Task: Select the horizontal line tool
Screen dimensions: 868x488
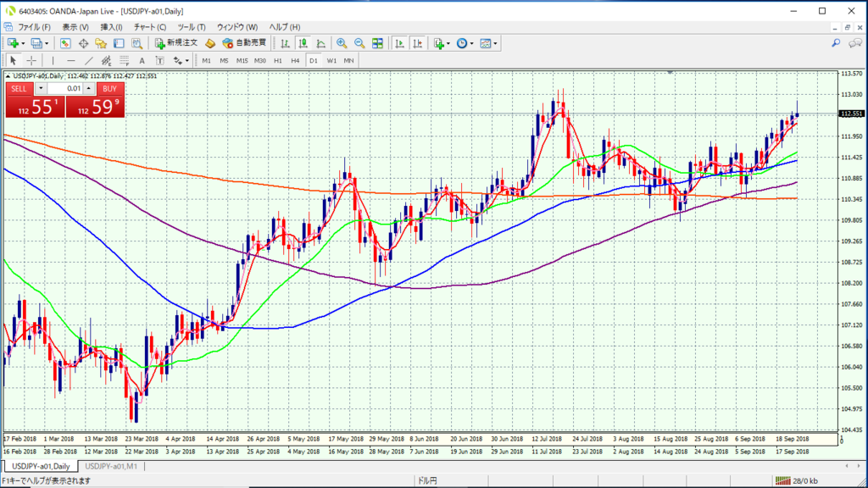Action: [71, 60]
